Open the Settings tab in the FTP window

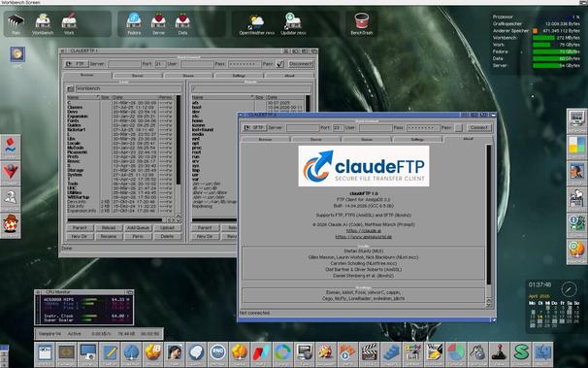point(239,76)
